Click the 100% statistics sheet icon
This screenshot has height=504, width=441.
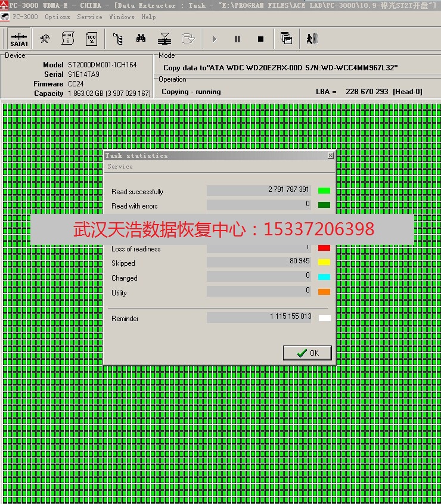pos(91,39)
